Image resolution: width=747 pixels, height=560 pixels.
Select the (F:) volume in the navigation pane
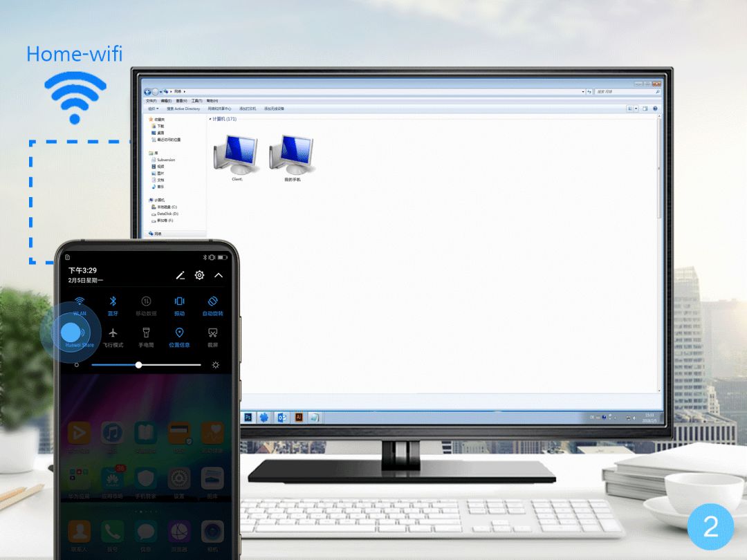pos(163,221)
